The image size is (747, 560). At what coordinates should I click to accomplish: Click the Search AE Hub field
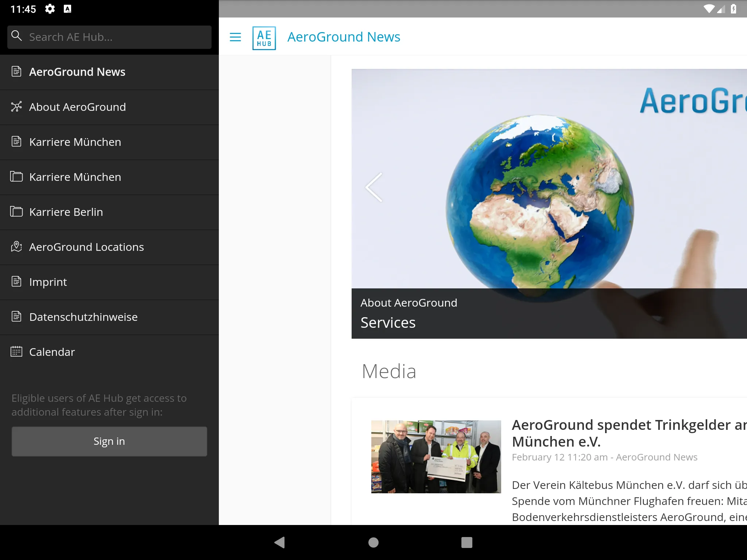[x=109, y=37]
